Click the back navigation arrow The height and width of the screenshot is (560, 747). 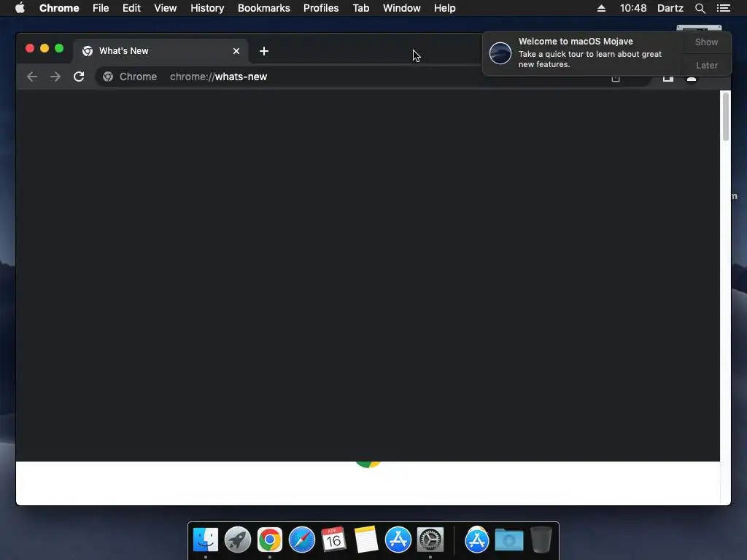[x=32, y=77]
